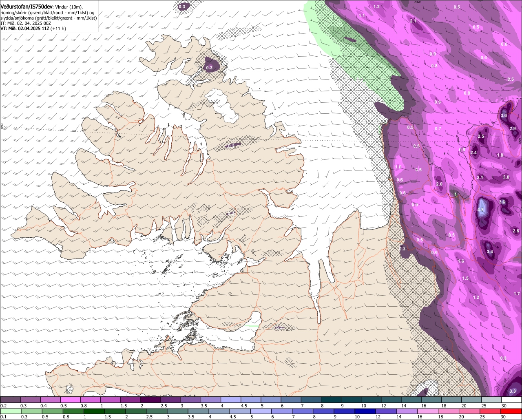Click the '20W' longitude label at top
This screenshot has width=522, height=420.
click(417, 2)
